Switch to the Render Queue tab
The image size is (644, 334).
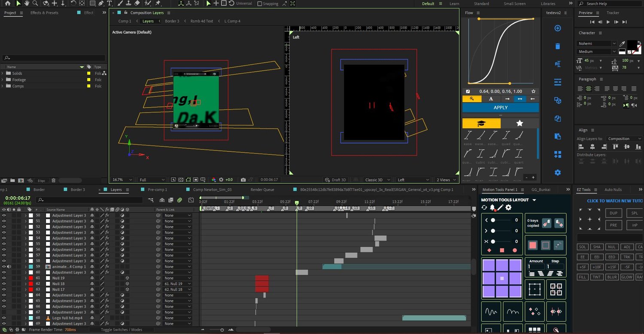[x=262, y=190]
